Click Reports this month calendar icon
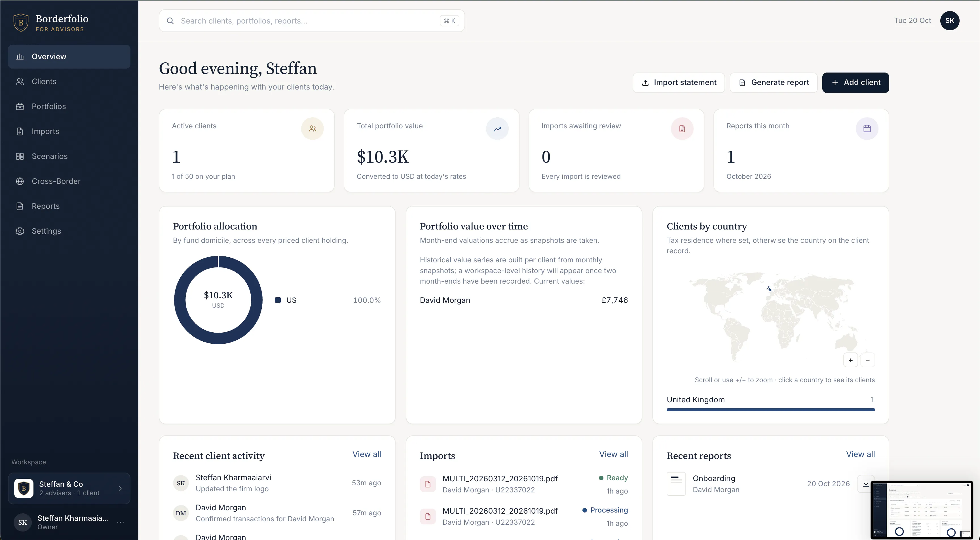The height and width of the screenshot is (540, 980). (867, 129)
